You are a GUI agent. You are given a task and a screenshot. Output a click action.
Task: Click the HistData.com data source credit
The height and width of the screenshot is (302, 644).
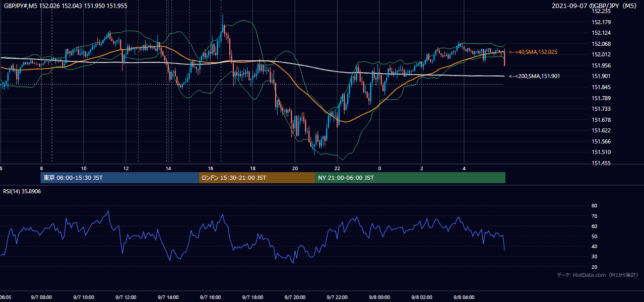tap(598, 275)
